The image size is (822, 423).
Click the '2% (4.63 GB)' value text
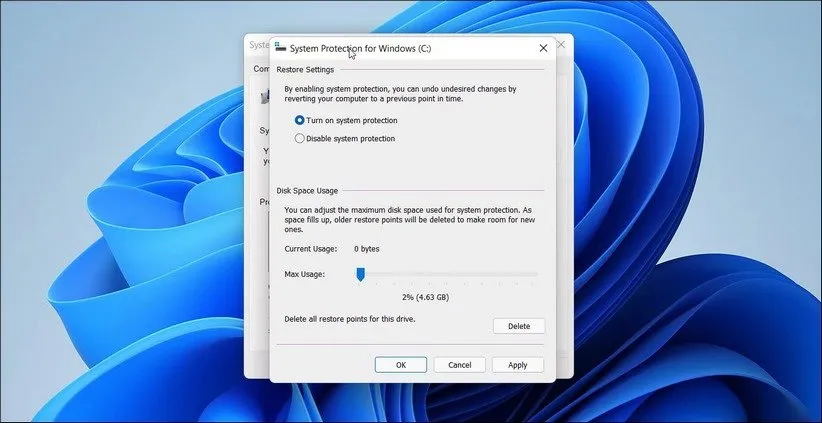click(x=425, y=297)
